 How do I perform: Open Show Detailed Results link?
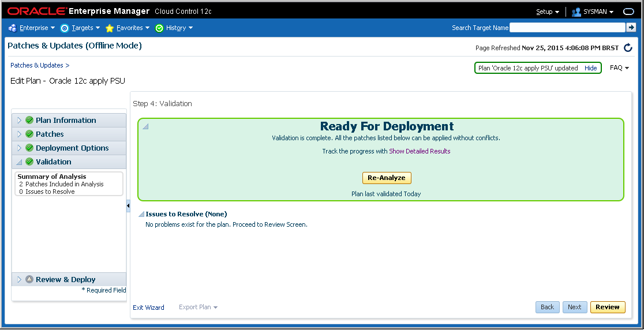420,151
